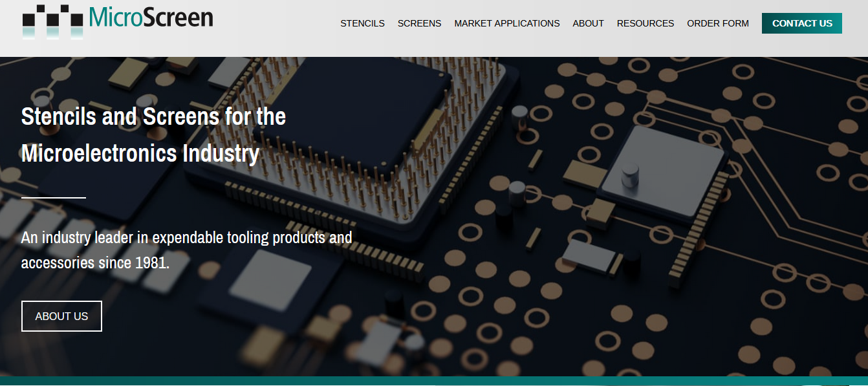Click the "Stencils and Screens" headline
The image size is (868, 386).
[x=153, y=135]
